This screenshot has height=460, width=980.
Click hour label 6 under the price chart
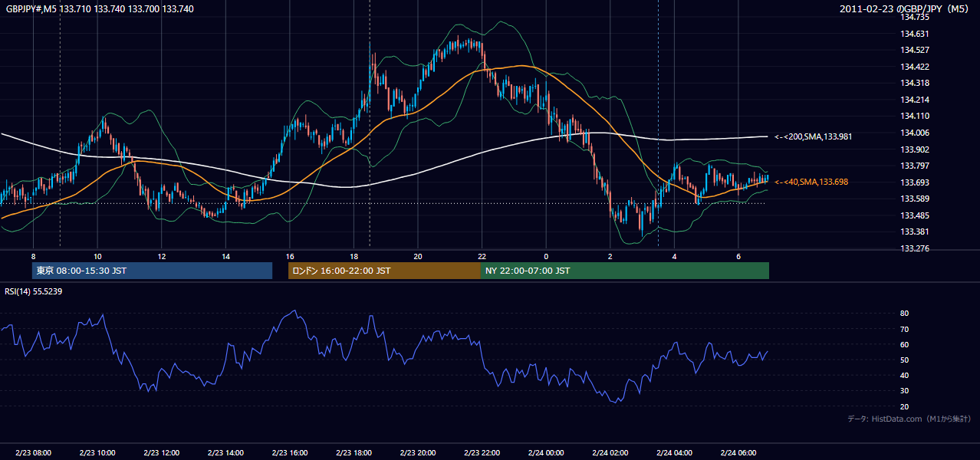pos(738,256)
